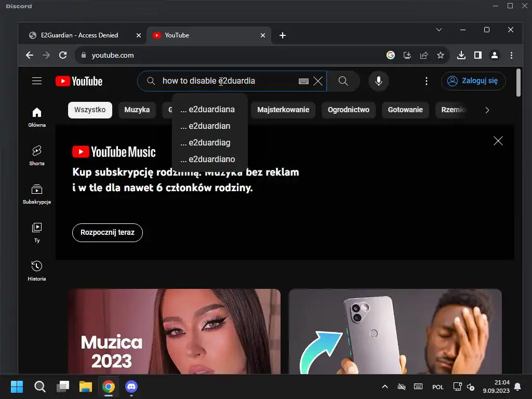Open the Windows Start menu
532x399 pixels.
coord(17,387)
